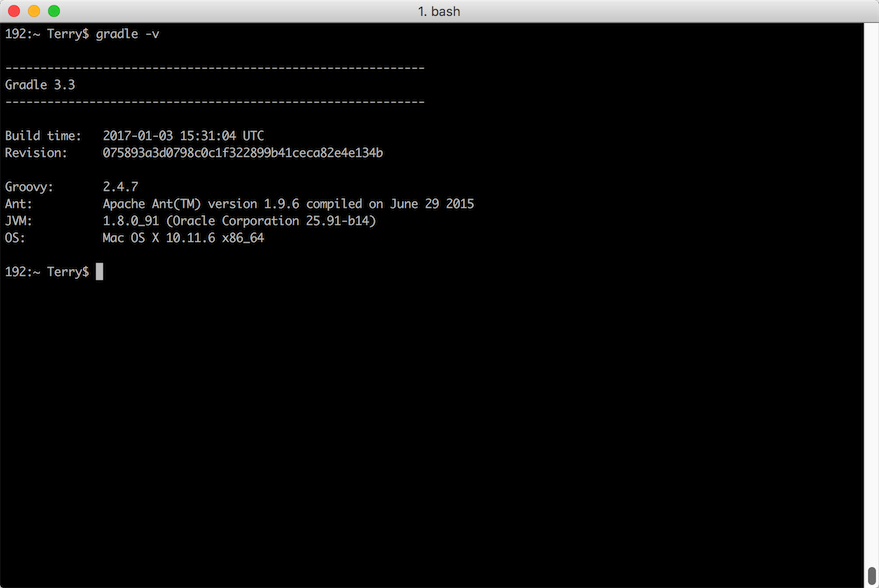
Task: Click 'Apache Ant(TM) version 1.9.6' text
Action: coord(201,203)
